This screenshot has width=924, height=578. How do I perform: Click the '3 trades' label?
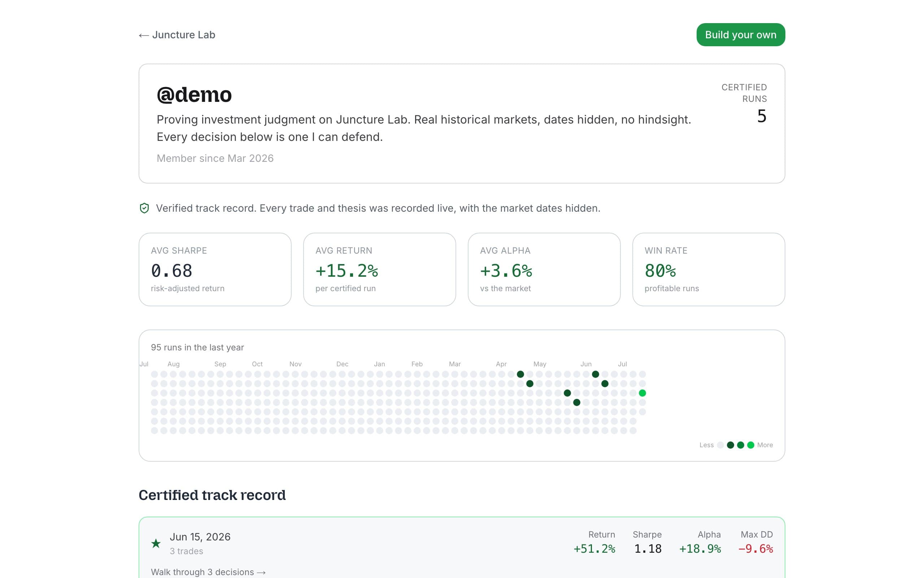tap(186, 551)
